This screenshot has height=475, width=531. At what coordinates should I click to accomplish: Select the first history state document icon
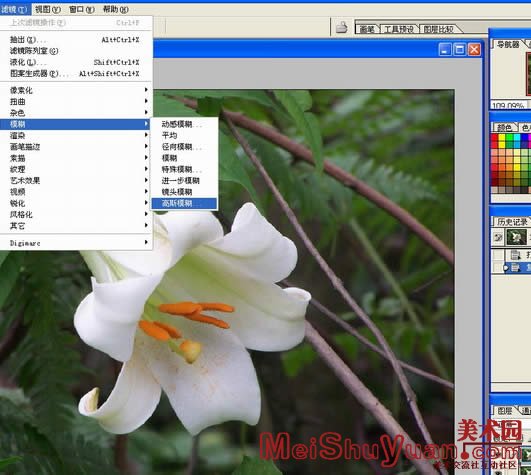point(515,255)
